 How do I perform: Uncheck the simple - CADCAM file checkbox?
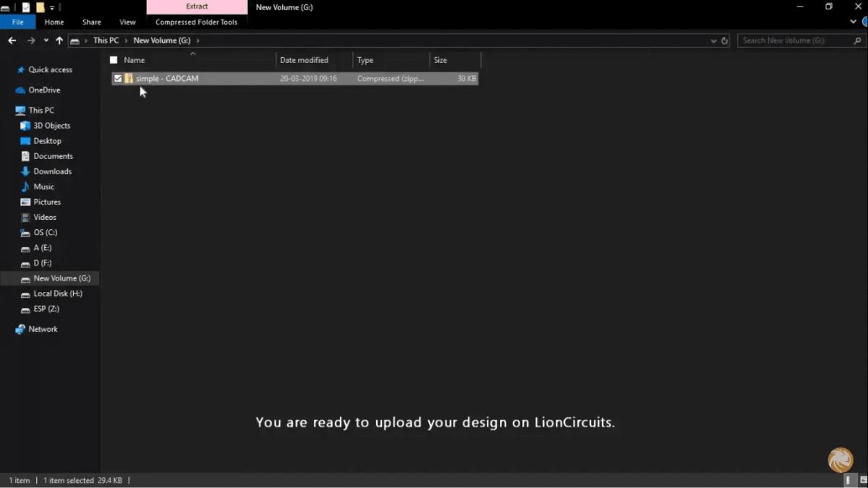pos(118,78)
